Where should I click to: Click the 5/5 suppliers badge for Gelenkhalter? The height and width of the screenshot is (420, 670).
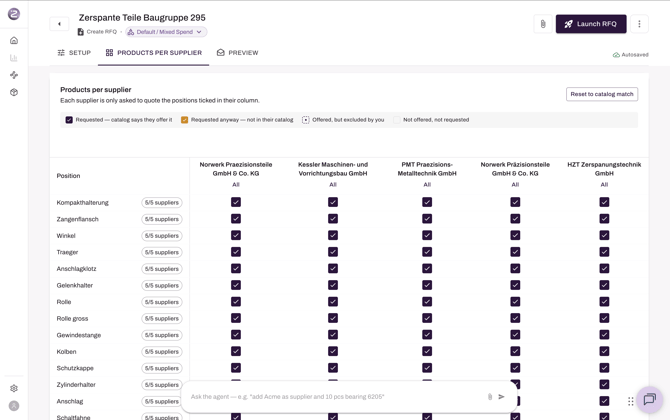coord(162,285)
